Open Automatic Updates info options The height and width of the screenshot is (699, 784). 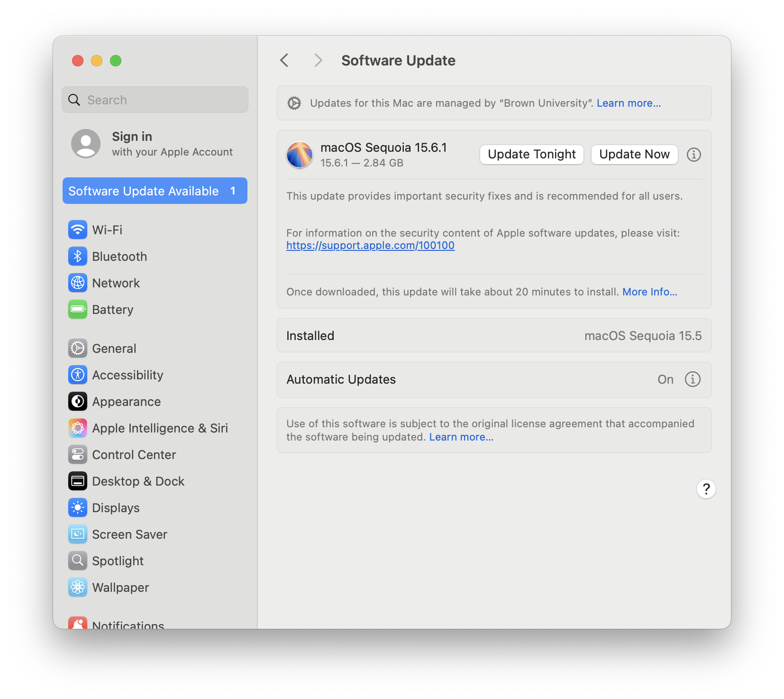pyautogui.click(x=693, y=379)
